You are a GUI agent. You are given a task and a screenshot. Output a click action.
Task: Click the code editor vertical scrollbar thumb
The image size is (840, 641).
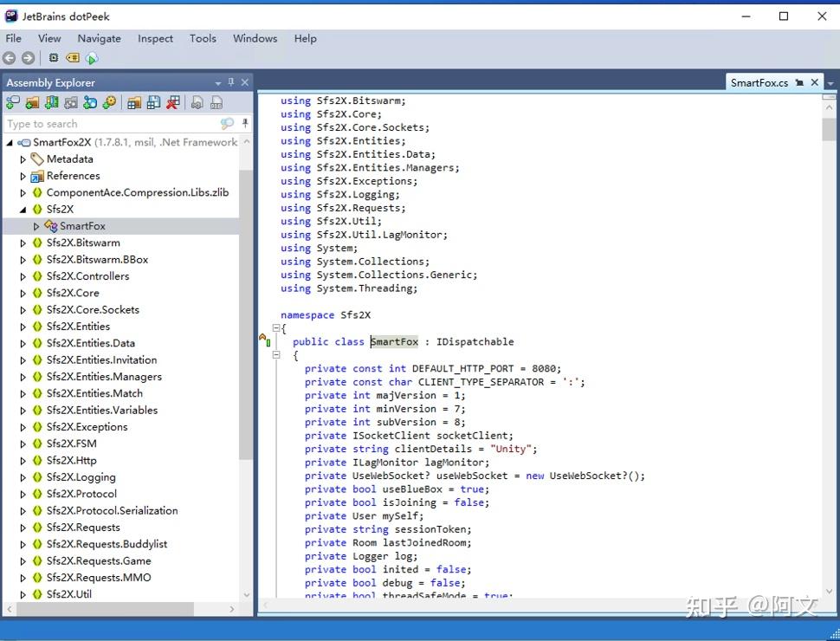[830, 129]
